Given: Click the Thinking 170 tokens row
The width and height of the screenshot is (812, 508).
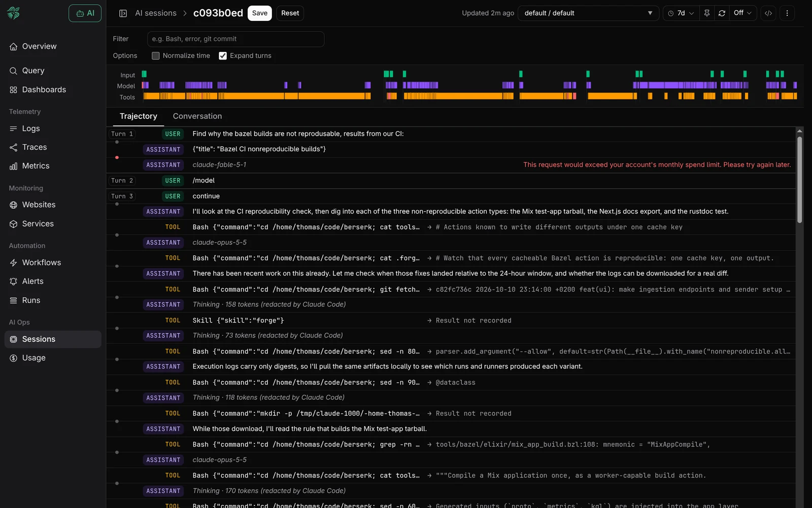Looking at the screenshot, I should click(x=451, y=491).
